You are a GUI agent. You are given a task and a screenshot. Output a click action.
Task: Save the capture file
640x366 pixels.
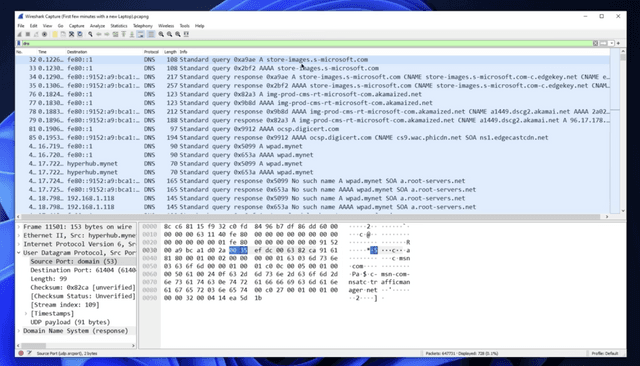pos(63,34)
